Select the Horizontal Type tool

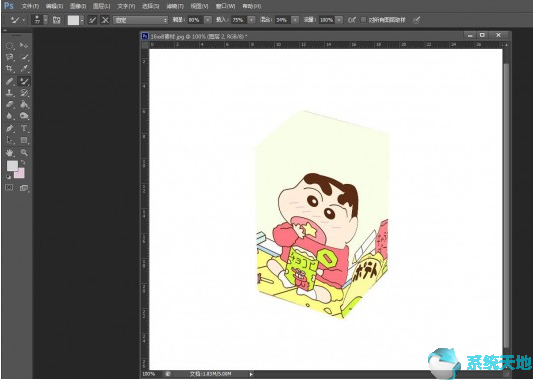[x=24, y=128]
